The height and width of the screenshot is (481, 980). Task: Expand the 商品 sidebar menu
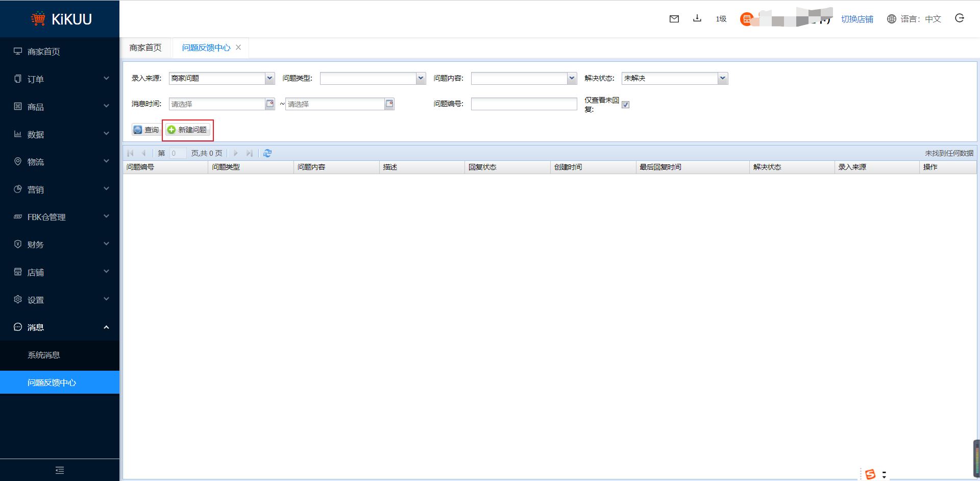point(60,106)
